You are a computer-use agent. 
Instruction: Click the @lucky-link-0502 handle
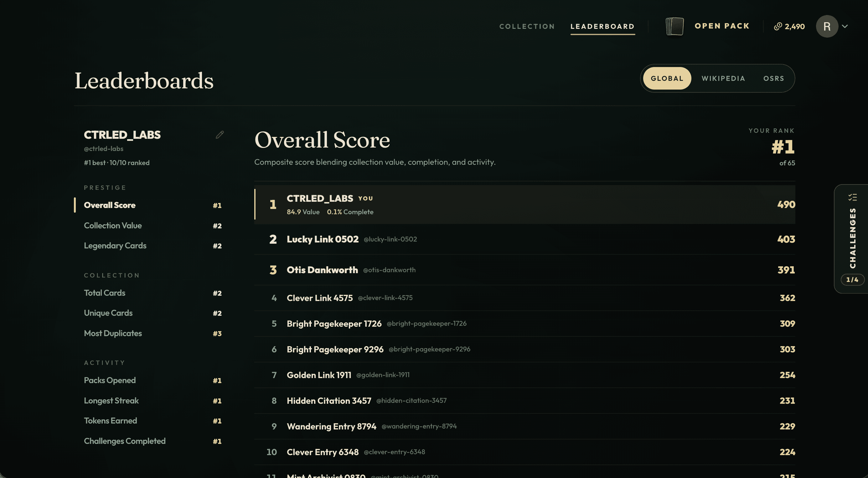point(390,239)
